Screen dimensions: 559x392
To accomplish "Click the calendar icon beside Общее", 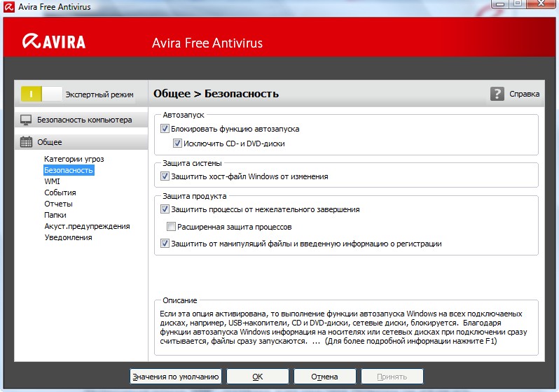I will 26,142.
